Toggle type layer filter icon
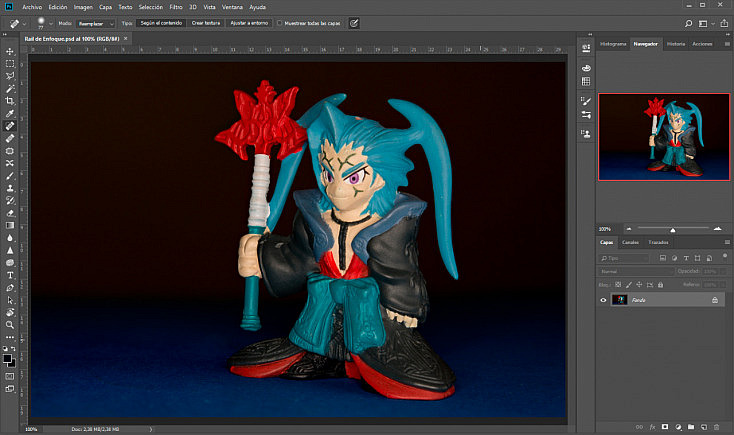The height and width of the screenshot is (435, 734). tap(686, 258)
